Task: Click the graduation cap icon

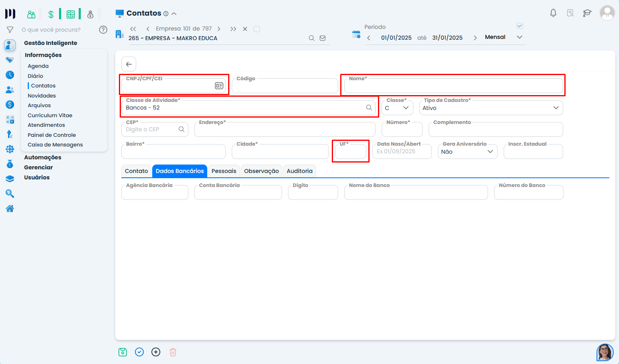Action: (587, 13)
